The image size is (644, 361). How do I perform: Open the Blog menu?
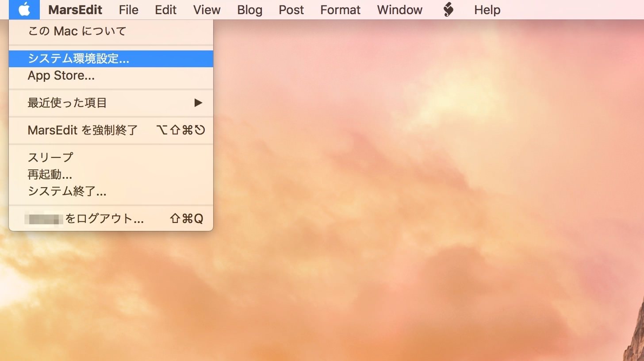point(249,10)
